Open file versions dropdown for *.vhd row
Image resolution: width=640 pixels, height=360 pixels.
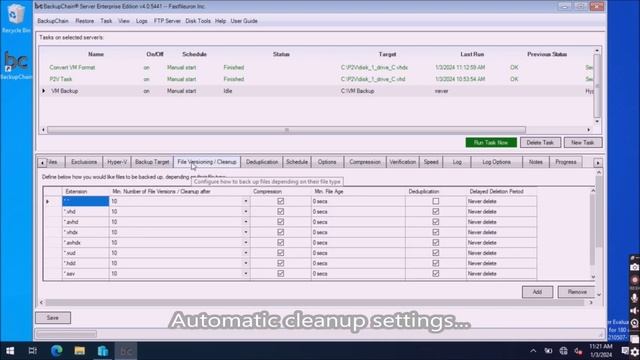pyautogui.click(x=246, y=211)
